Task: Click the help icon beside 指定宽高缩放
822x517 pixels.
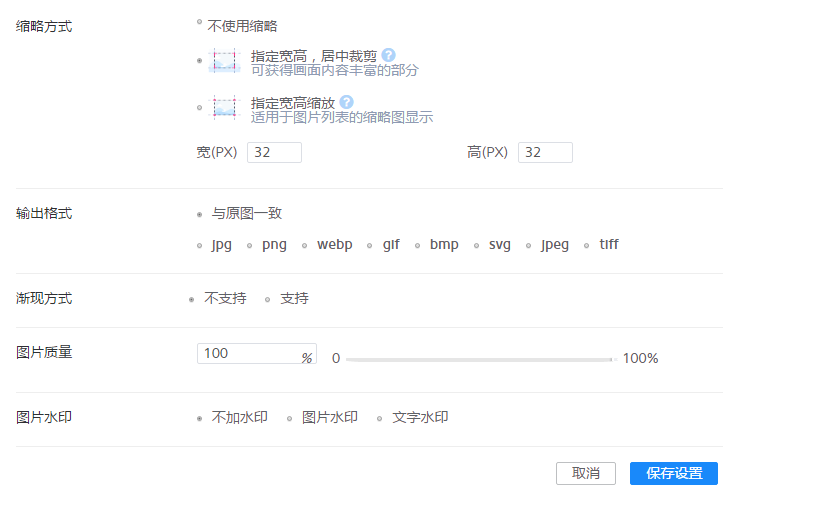Action: coord(346,102)
